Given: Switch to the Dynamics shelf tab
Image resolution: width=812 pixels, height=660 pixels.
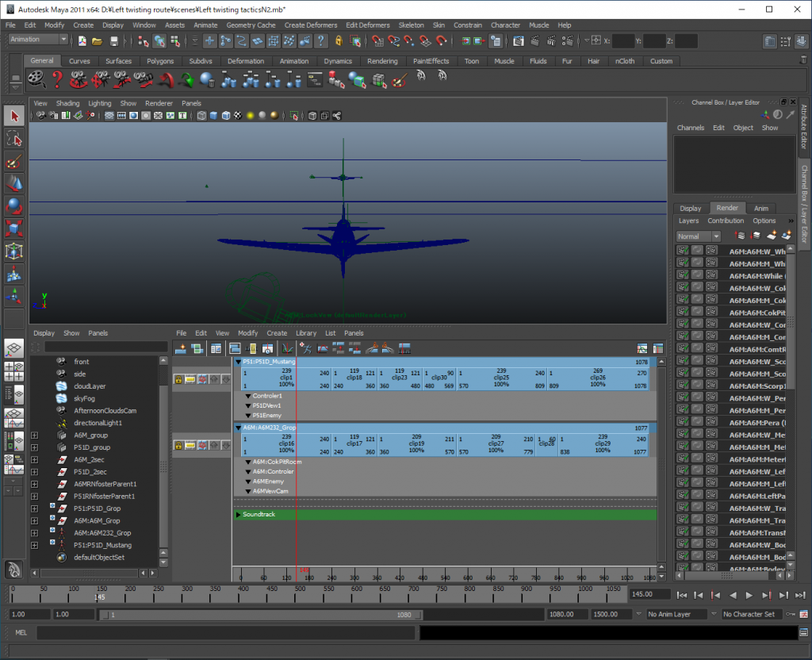Looking at the screenshot, I should [338, 61].
